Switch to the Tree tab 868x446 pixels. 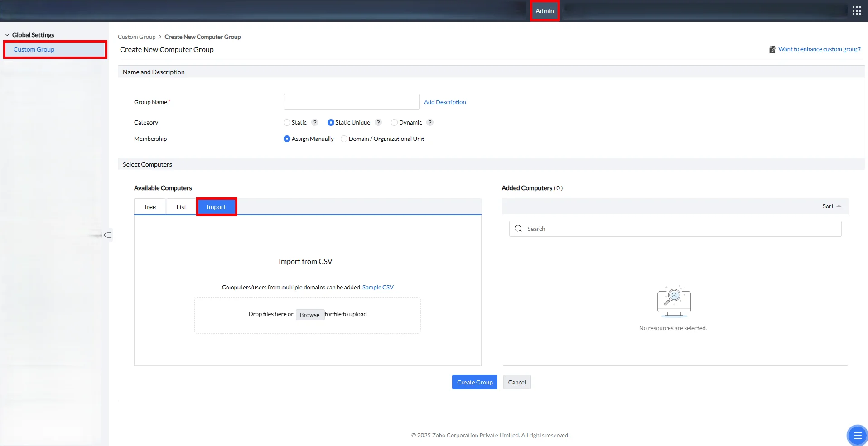tap(150, 207)
